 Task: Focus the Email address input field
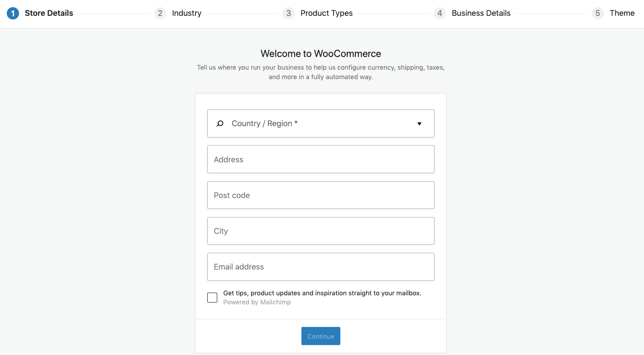point(321,267)
